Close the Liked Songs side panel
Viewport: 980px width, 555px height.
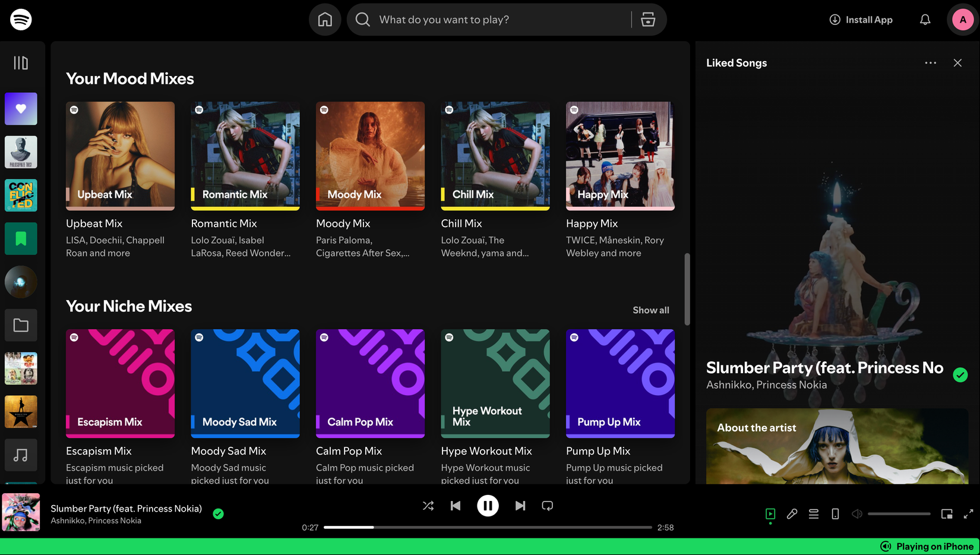pos(958,62)
